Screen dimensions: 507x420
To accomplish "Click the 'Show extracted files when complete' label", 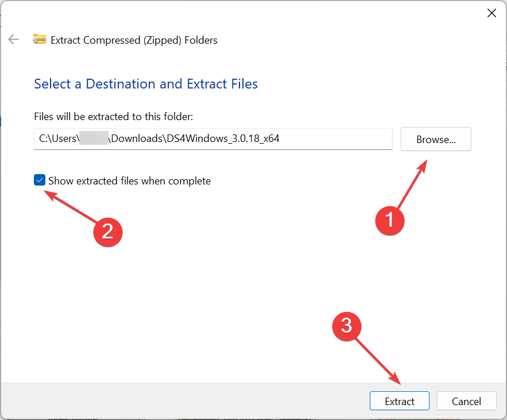I will [129, 181].
